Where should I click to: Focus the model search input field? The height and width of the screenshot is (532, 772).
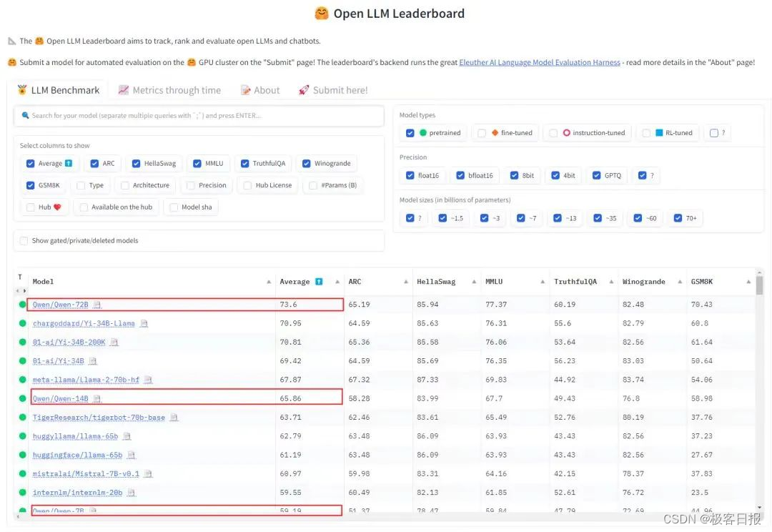tap(199, 116)
